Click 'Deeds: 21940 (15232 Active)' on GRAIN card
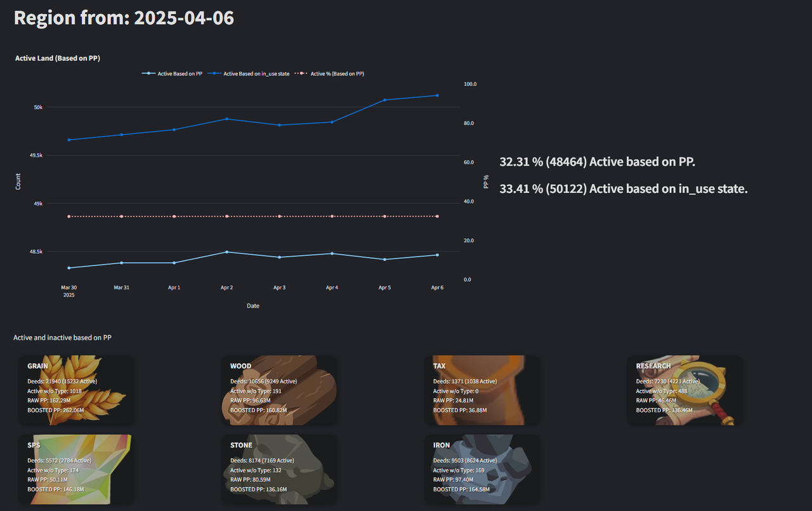This screenshot has width=812, height=511. point(62,382)
